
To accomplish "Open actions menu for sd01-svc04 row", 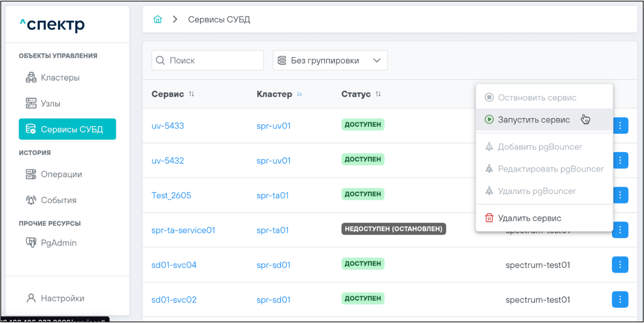I will pyautogui.click(x=620, y=265).
